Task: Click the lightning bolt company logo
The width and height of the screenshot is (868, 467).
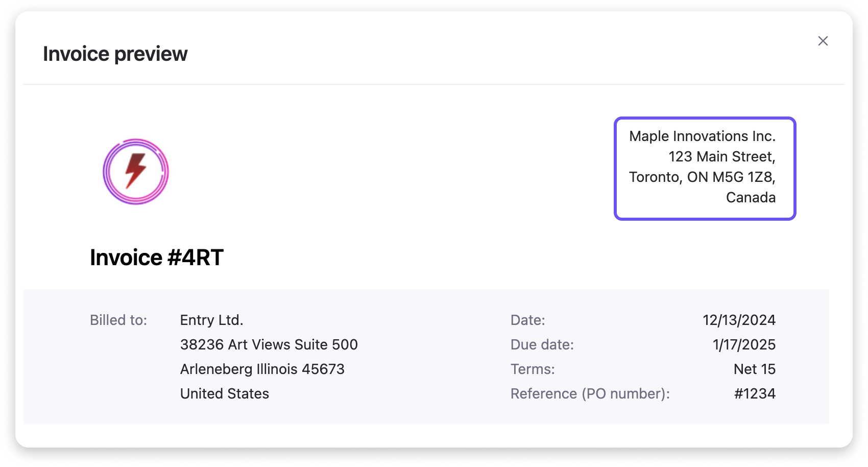Action: (x=136, y=172)
